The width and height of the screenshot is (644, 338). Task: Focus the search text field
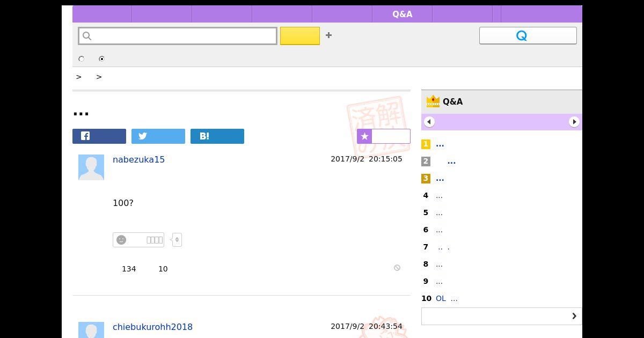[x=178, y=36]
